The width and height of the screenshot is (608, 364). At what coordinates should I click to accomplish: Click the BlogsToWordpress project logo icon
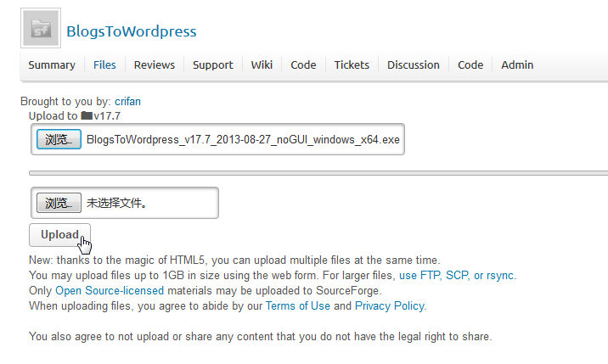41,28
